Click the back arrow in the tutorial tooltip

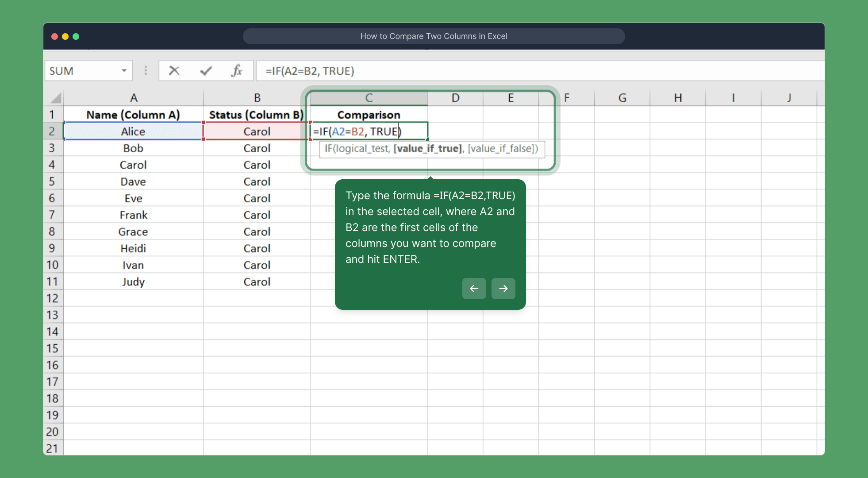tap(474, 289)
